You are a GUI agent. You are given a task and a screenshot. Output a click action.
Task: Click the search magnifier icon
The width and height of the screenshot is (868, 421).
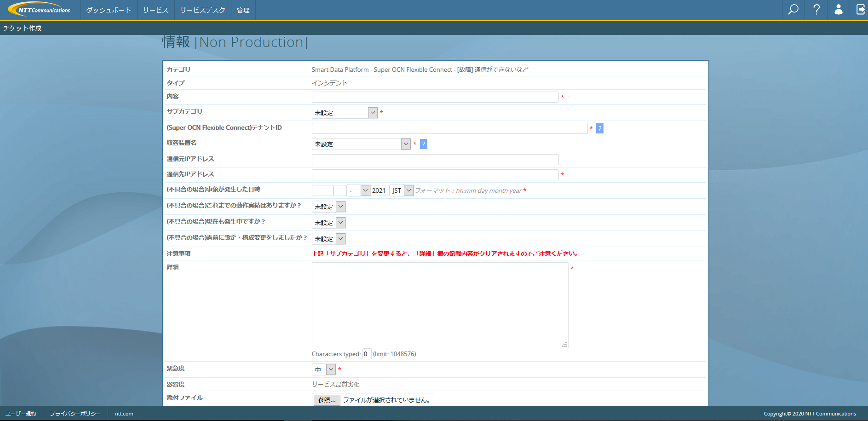click(x=793, y=10)
